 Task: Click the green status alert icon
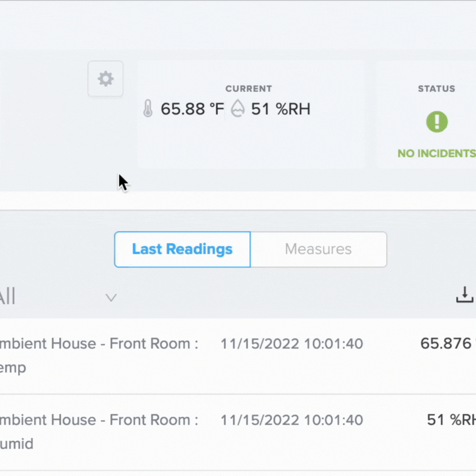point(437,122)
